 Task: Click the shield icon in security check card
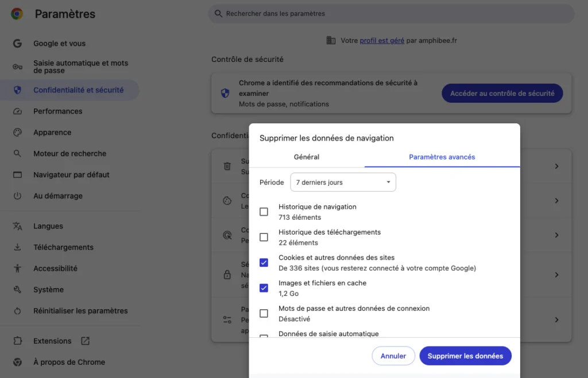pyautogui.click(x=225, y=93)
